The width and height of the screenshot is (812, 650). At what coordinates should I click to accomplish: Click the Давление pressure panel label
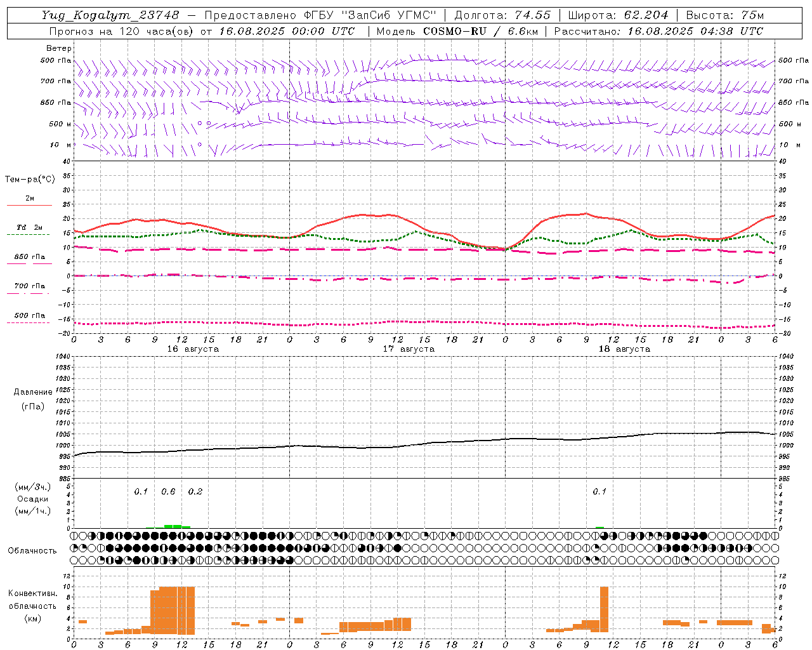[33, 392]
